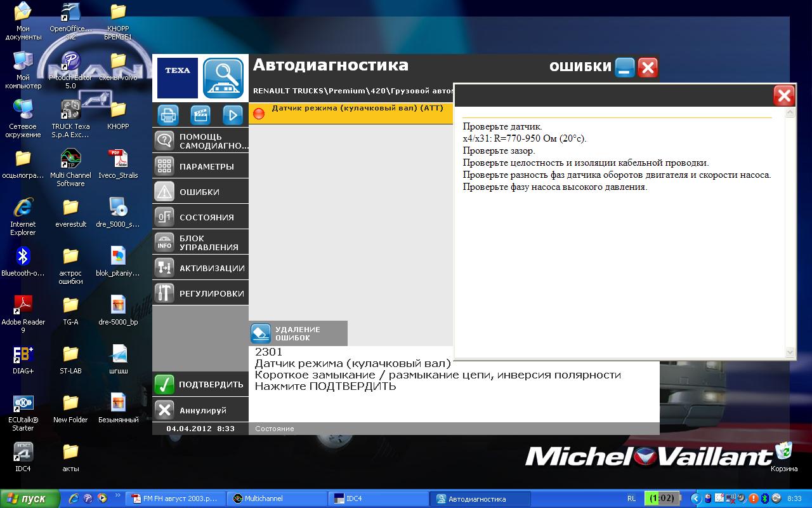
Task: Switch to Multichannel taskbar item
Action: pos(277,498)
